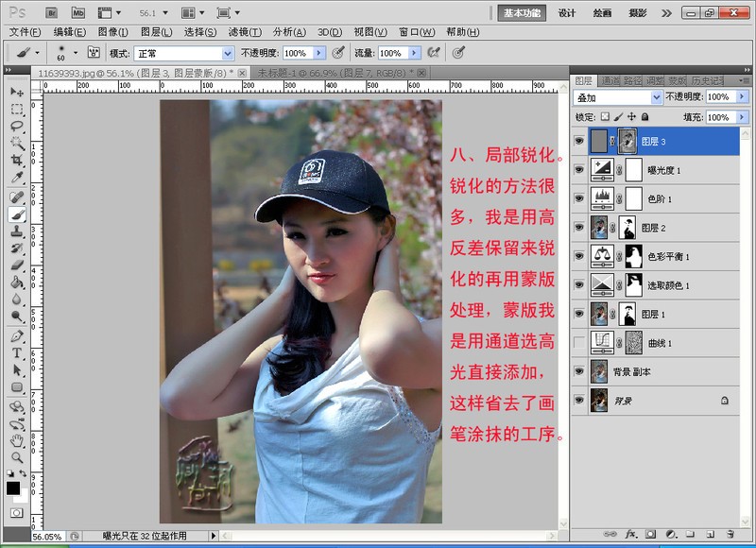This screenshot has height=548, width=756.
Task: Hide the 背景 副本 layer
Action: (x=580, y=372)
